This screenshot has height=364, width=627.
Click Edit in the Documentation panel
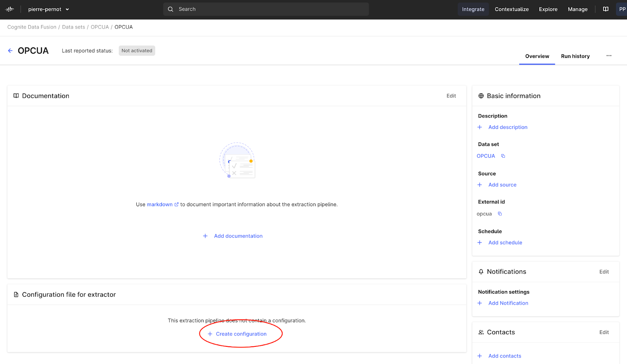(451, 96)
